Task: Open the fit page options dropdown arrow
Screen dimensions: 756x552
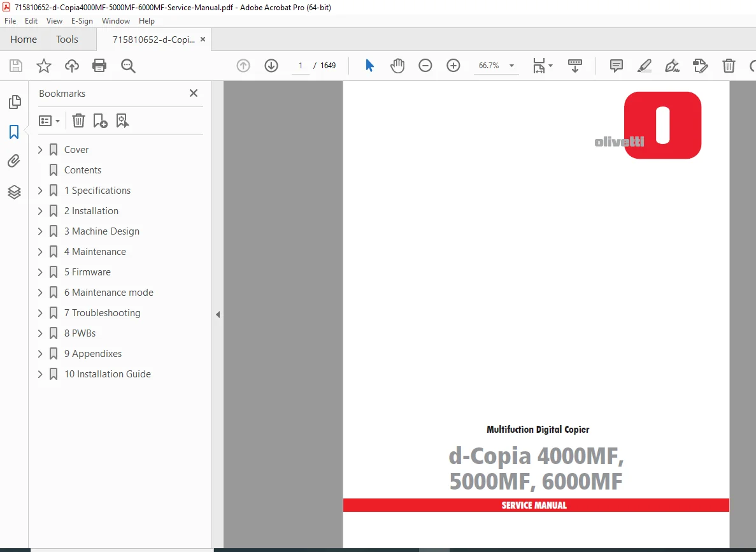Action: tap(551, 66)
